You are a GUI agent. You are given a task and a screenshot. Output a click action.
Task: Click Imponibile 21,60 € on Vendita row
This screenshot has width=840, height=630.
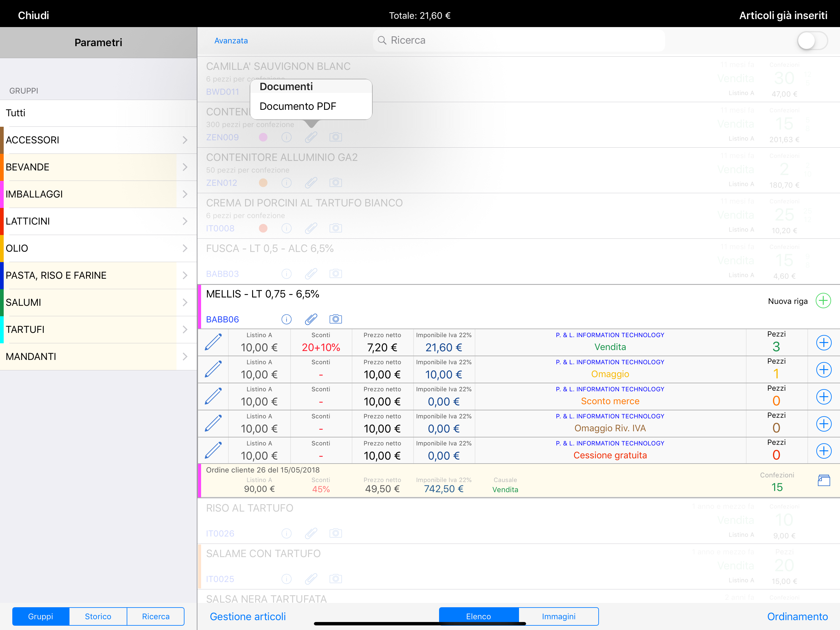[x=444, y=347]
